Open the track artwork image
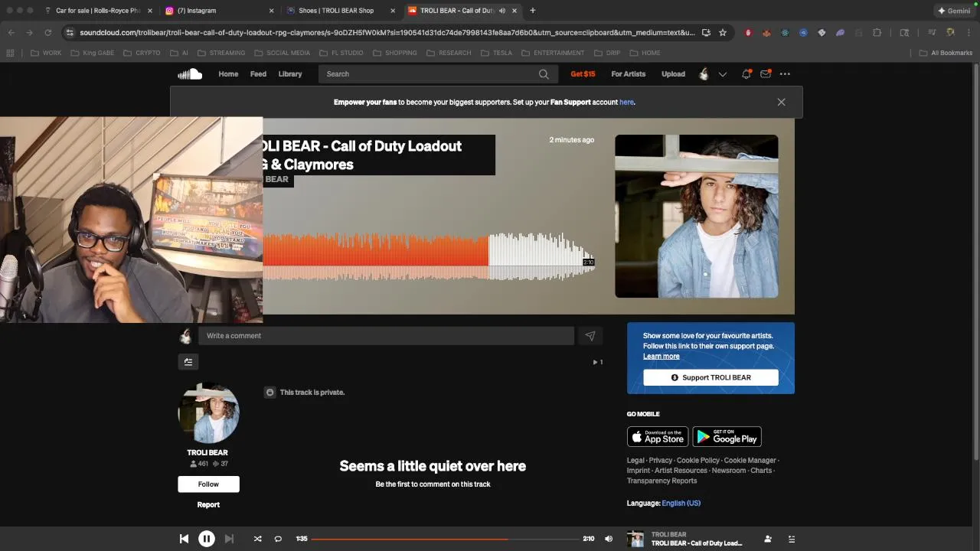980x551 pixels. (697, 217)
